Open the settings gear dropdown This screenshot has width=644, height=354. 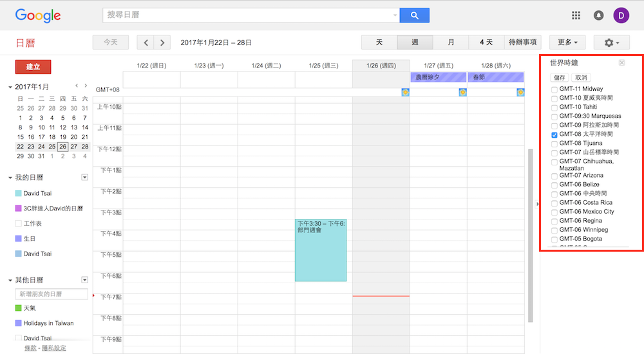612,42
